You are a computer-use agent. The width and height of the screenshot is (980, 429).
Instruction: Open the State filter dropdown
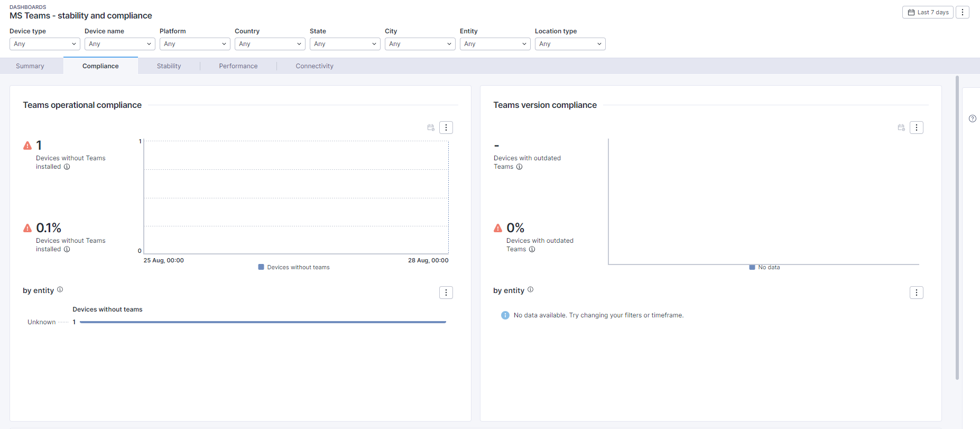click(x=345, y=44)
